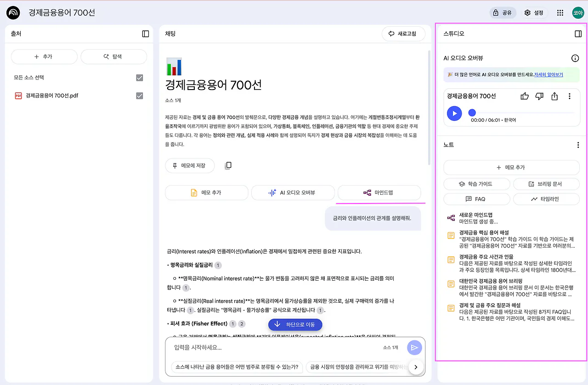
Task: Toggle the 경제금융용어 700선.pdf source checkbox
Action: pos(139,96)
